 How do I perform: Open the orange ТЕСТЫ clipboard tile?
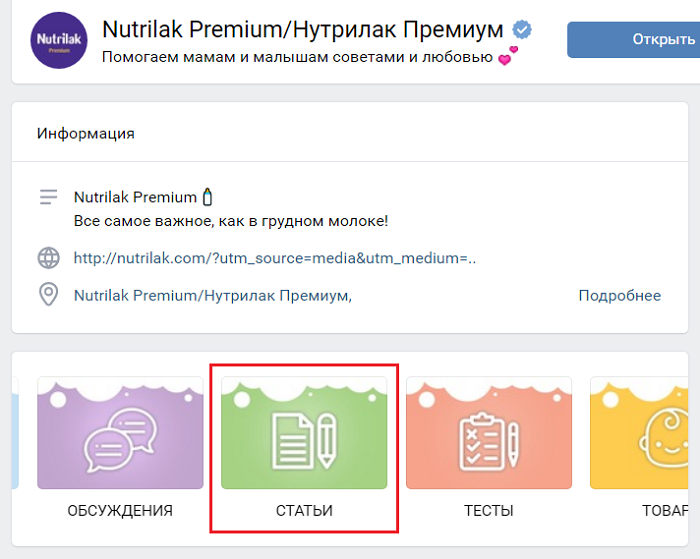pyautogui.click(x=489, y=433)
